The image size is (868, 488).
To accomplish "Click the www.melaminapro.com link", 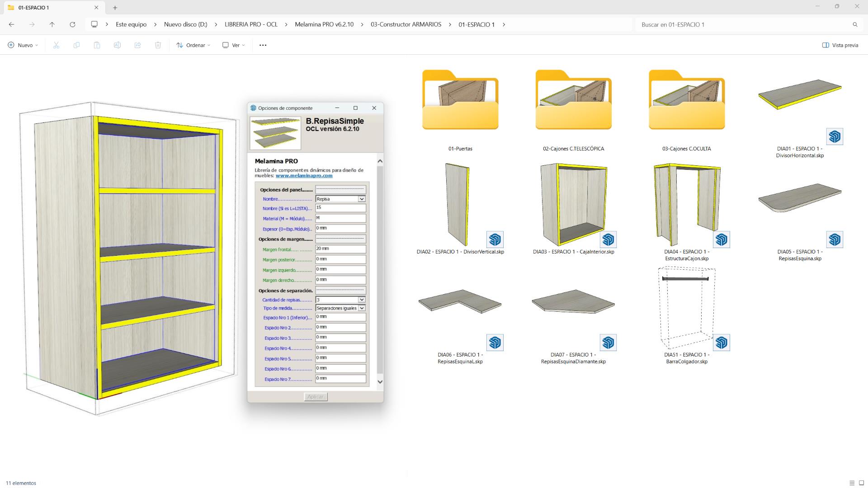I will coord(304,176).
